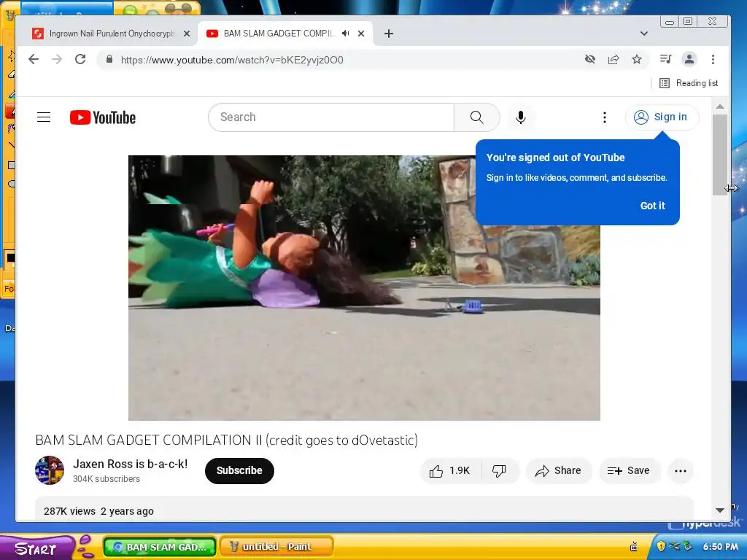Screen dimensions: 747x560
Task: Click the crossed-eye tracking icon in address bar
Action: click(x=589, y=60)
